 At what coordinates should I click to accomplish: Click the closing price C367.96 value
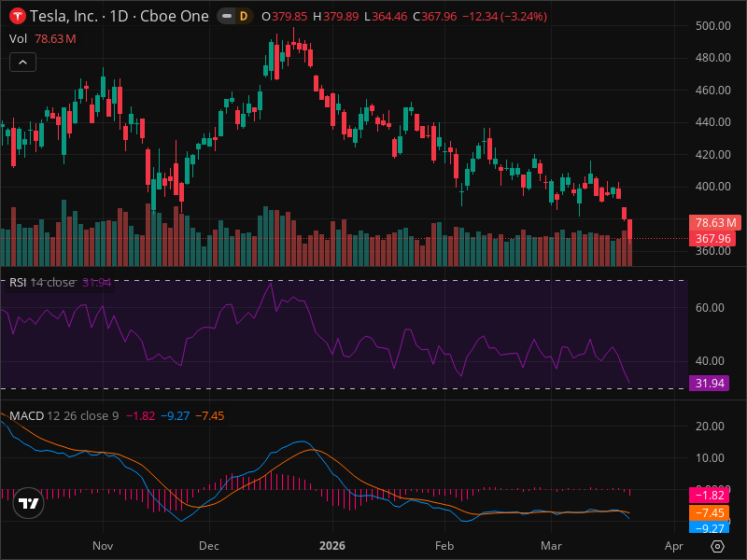(434, 17)
